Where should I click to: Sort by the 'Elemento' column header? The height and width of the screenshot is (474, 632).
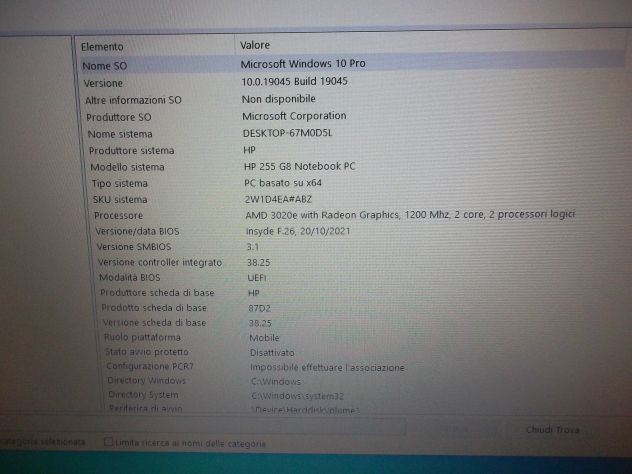coord(102,47)
